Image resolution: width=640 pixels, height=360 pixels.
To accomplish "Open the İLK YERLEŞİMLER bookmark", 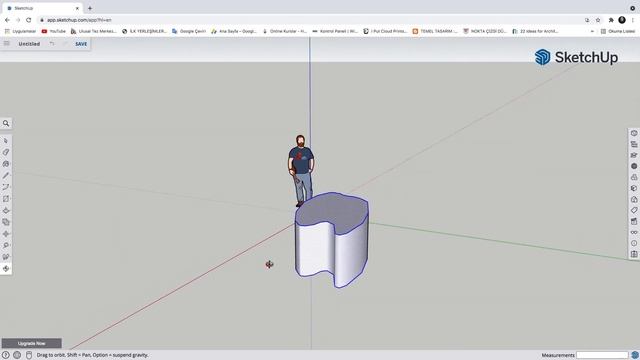I will point(144,31).
